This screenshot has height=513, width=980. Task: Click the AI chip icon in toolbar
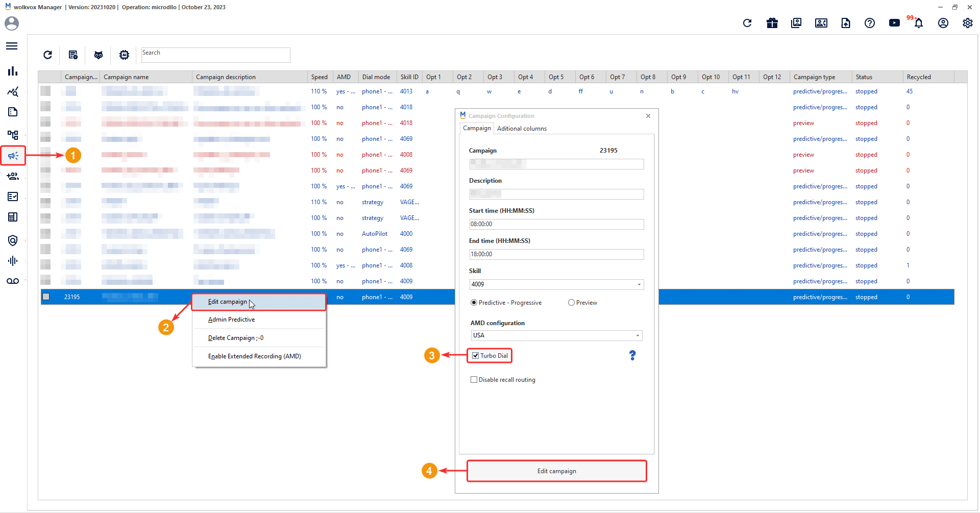124,55
